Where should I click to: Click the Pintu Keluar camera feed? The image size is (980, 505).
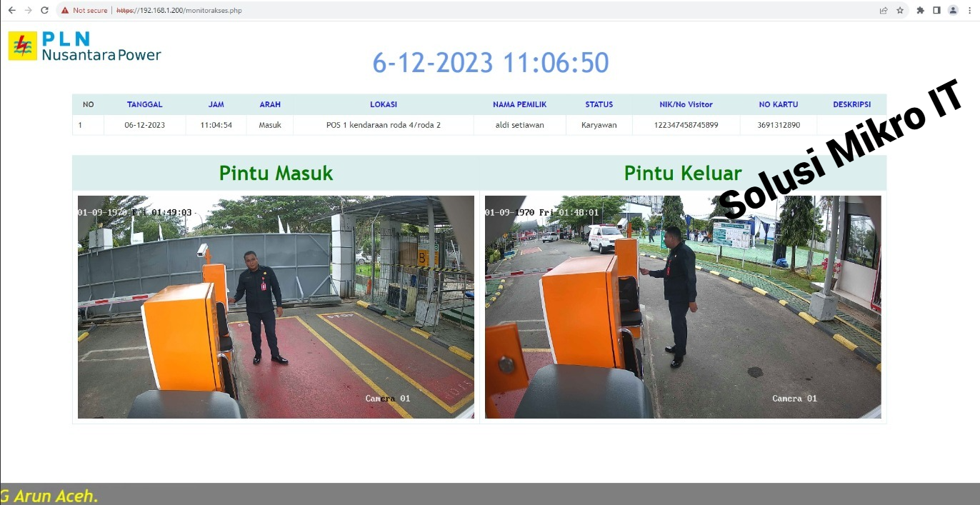coord(683,307)
